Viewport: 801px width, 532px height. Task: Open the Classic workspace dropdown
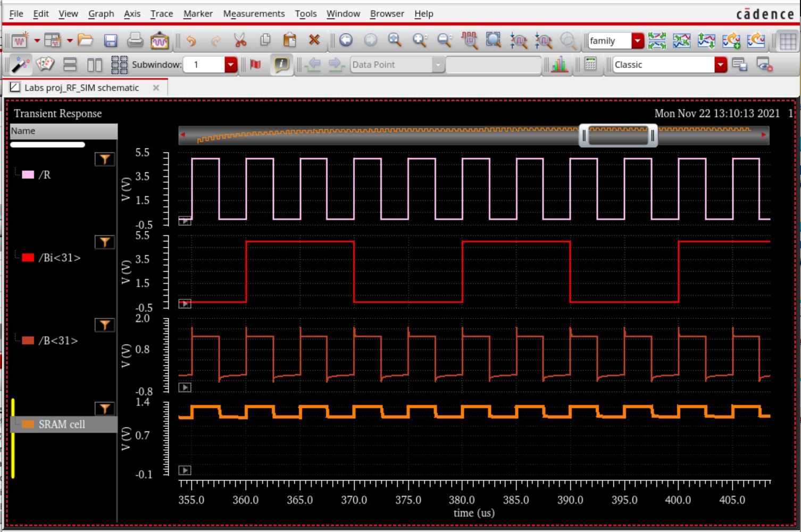[720, 64]
